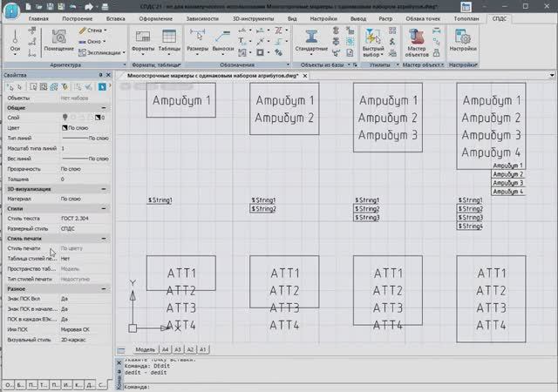Expand the Утилиты group arrow
The image size is (558, 392).
[398, 64]
